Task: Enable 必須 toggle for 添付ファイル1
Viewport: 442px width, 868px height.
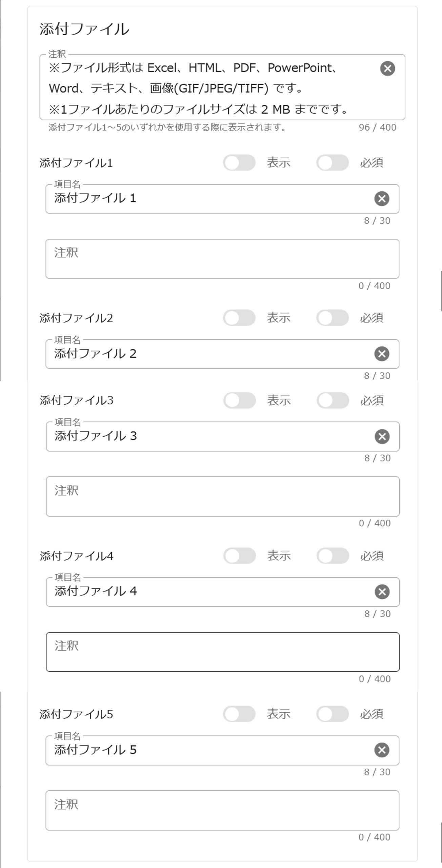Action: tap(332, 163)
